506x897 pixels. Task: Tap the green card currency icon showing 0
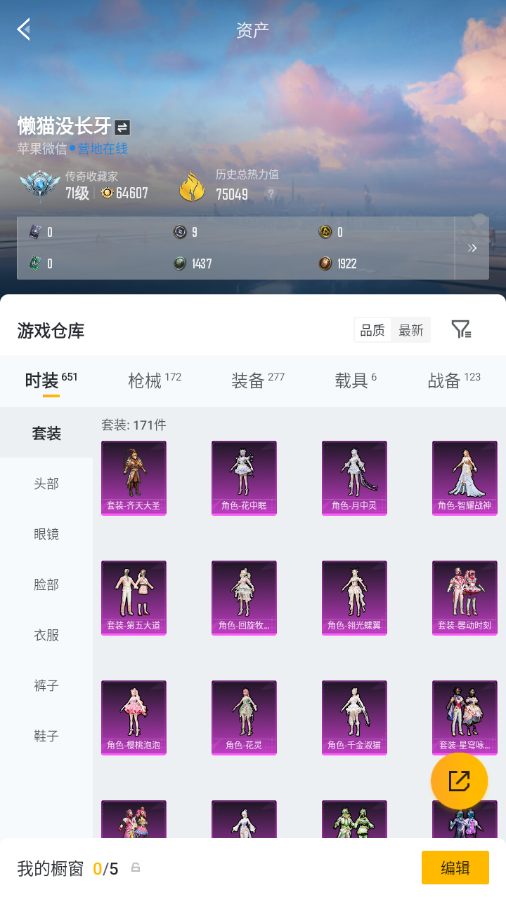[35, 263]
